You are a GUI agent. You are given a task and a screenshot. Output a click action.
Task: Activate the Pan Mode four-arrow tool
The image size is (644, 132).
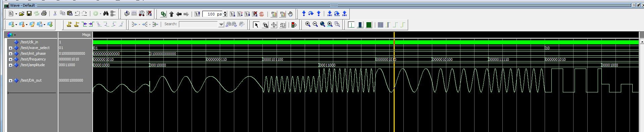(274, 25)
